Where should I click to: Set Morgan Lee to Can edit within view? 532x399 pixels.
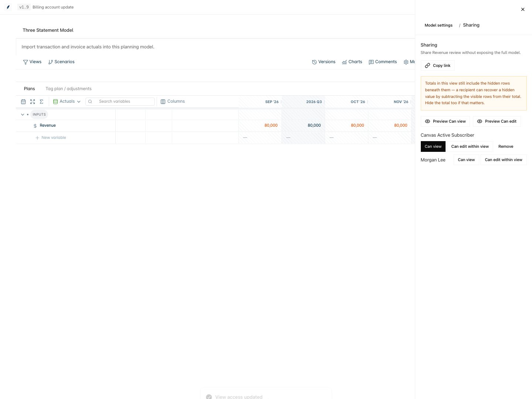(x=504, y=160)
